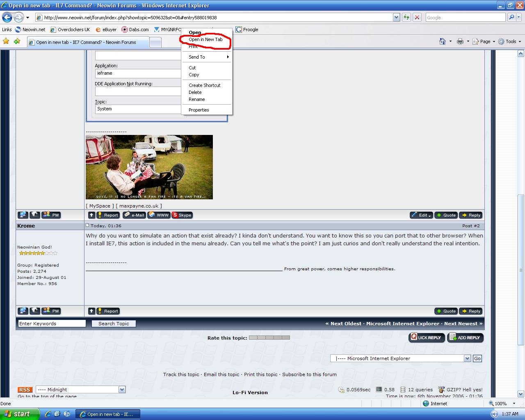
Task: Send a PM from the first post's footer
Action: coord(51,215)
